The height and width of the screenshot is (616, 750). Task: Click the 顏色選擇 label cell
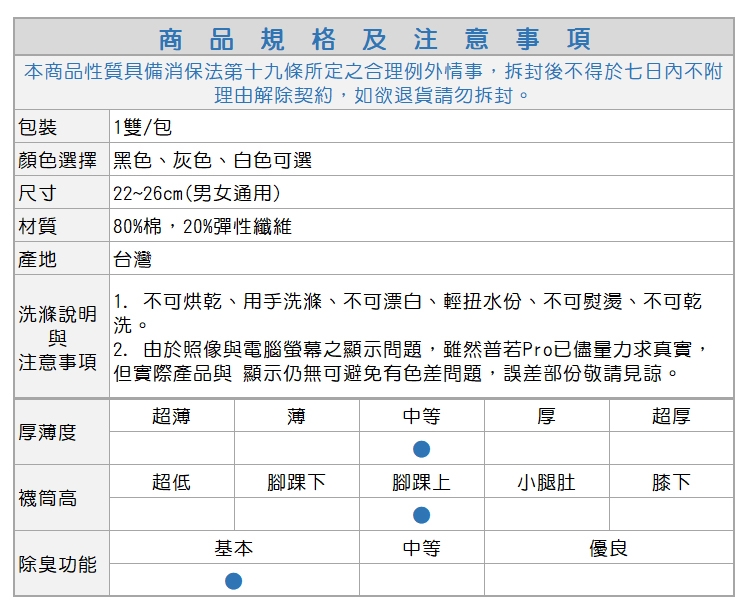[57, 160]
